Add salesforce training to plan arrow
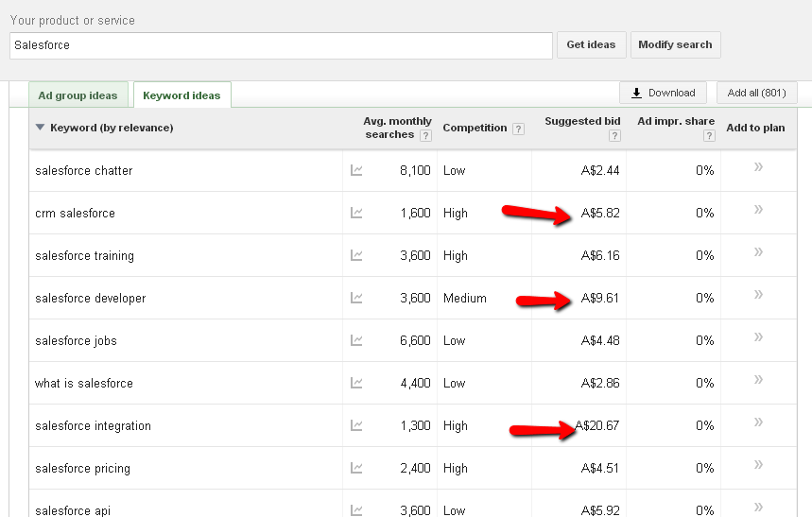Image resolution: width=812 pixels, height=517 pixels. (x=758, y=252)
